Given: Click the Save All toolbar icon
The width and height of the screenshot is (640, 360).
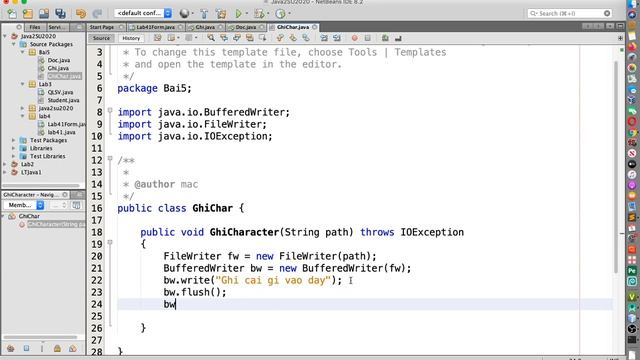Looking at the screenshot, I should click(60, 13).
